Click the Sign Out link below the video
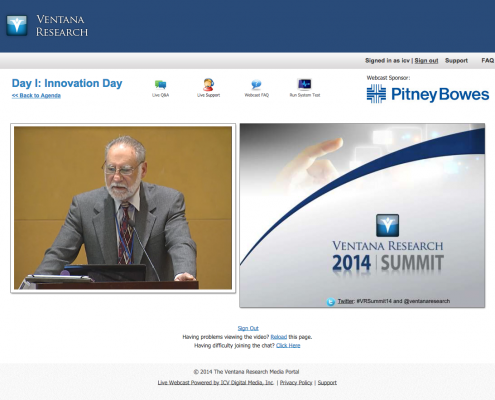This screenshot has width=495, height=400. (248, 328)
